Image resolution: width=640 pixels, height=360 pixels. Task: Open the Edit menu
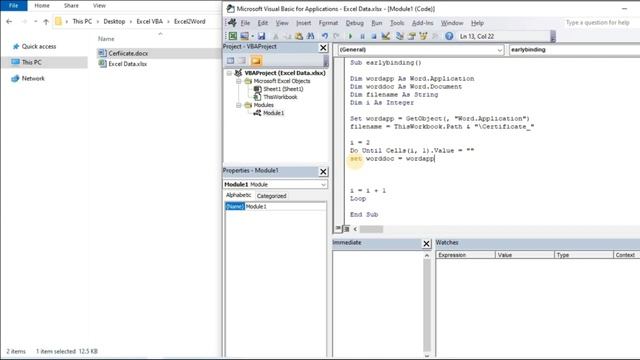click(262, 23)
